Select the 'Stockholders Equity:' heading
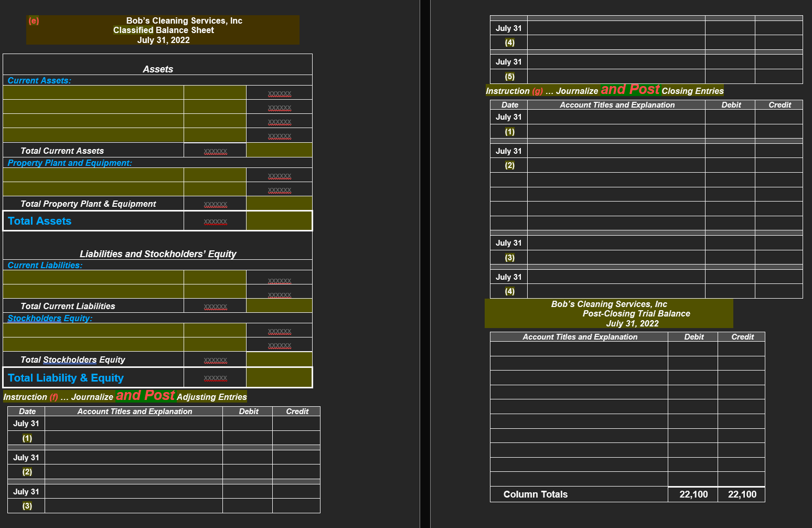This screenshot has width=812, height=528. pyautogui.click(x=50, y=318)
